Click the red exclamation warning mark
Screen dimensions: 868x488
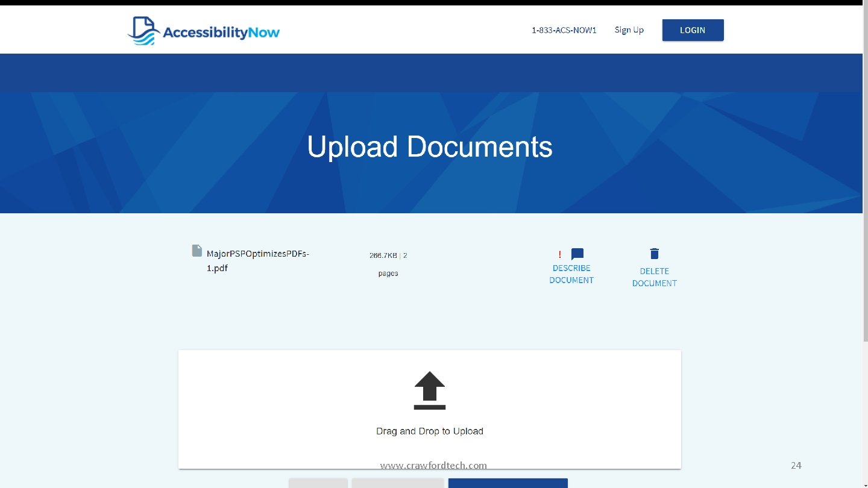click(560, 254)
